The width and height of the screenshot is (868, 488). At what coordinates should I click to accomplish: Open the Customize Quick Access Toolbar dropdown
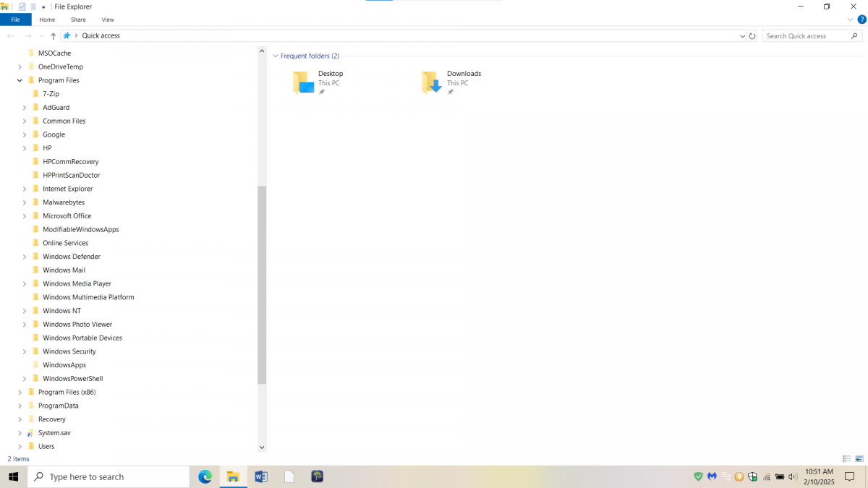point(43,7)
